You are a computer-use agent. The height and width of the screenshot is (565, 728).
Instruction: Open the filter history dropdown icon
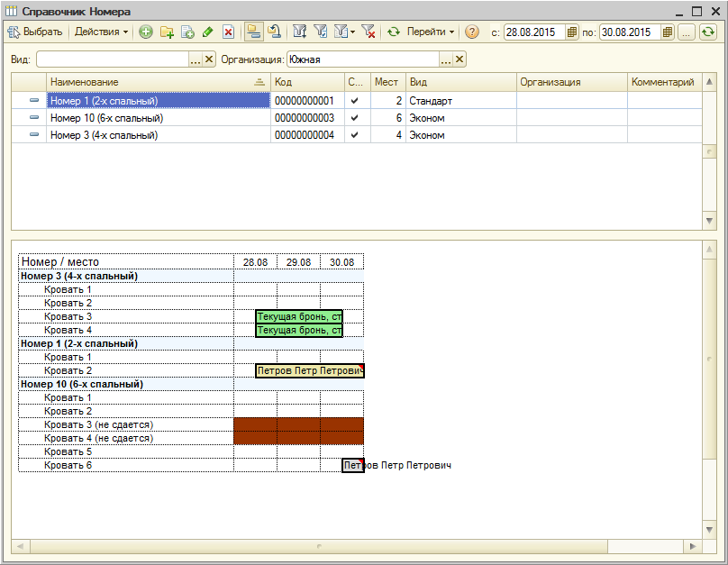(x=344, y=32)
